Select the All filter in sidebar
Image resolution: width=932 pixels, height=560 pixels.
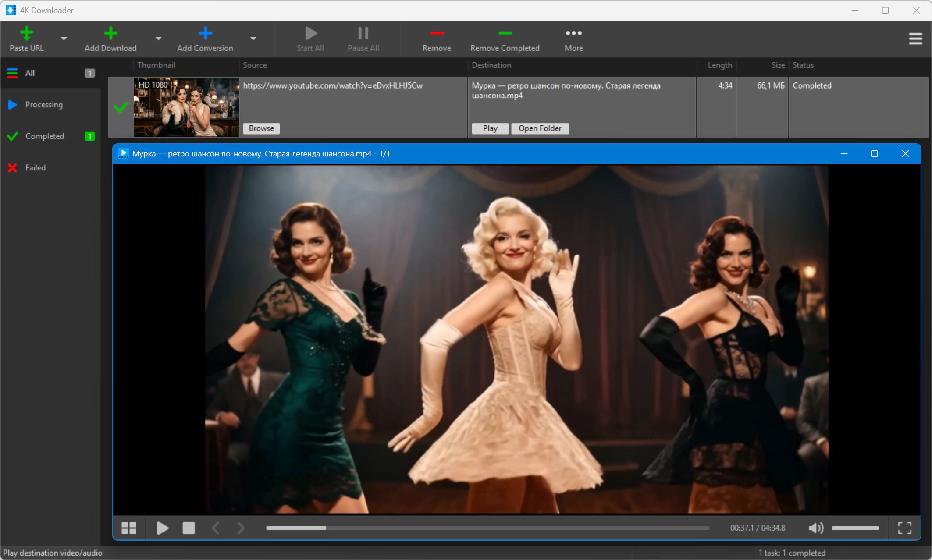click(x=50, y=73)
